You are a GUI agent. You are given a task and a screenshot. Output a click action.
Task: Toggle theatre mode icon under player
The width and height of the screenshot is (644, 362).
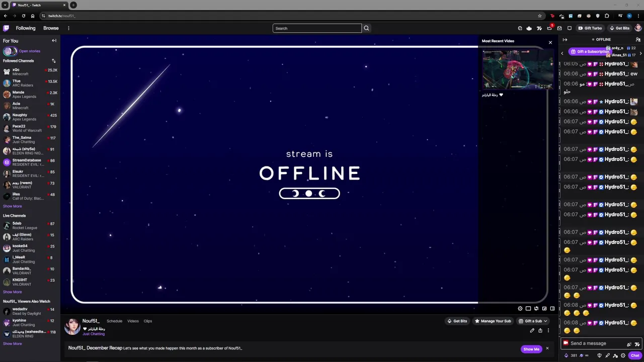pos(528,308)
